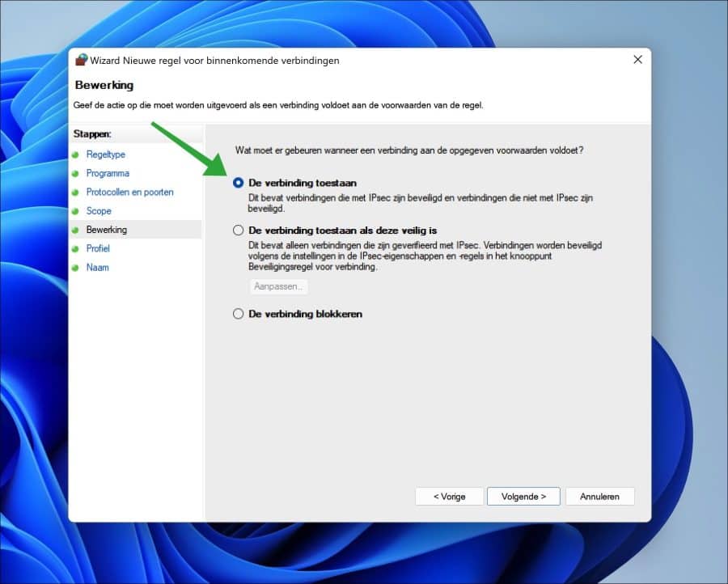728x584 pixels.
Task: Close the wizard window
Action: click(638, 59)
